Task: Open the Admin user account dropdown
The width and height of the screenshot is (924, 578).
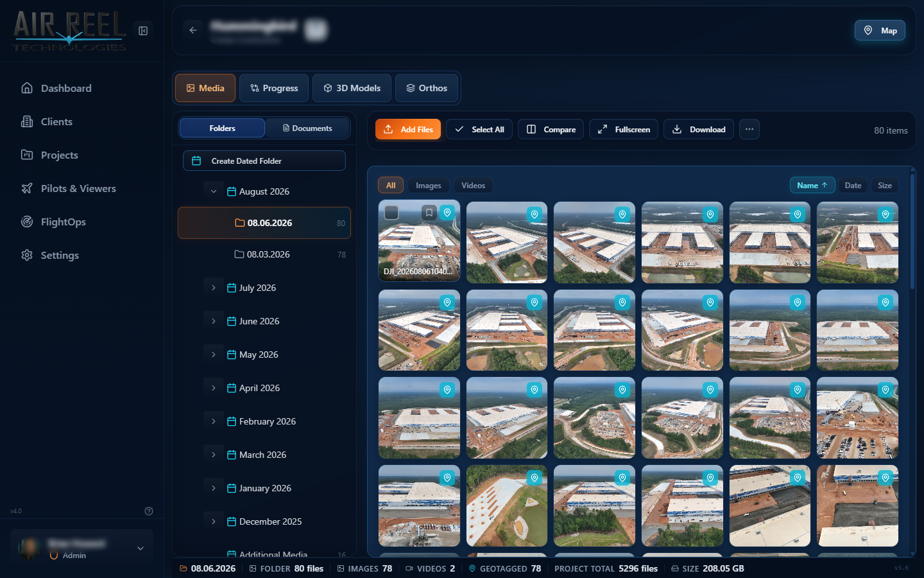Action: click(x=81, y=548)
